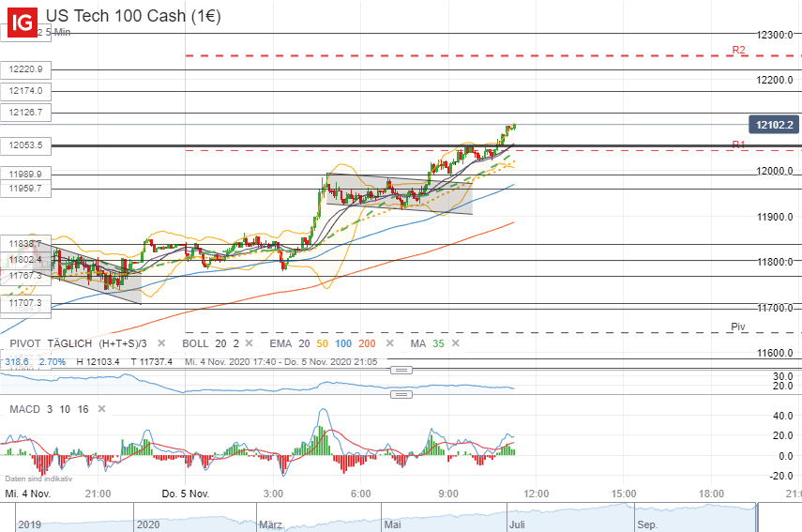Select the 11959.7 price level label
This screenshot has width=802, height=532.
click(25, 189)
